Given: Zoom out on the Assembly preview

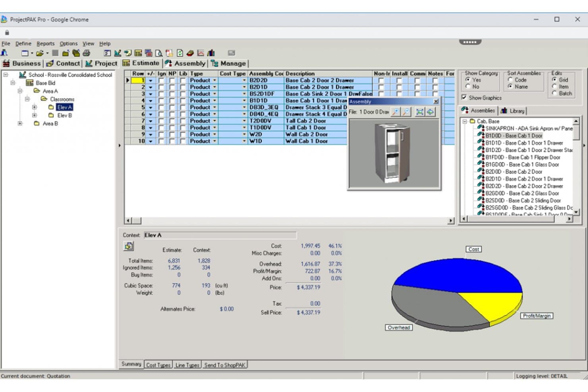Looking at the screenshot, I should pyautogui.click(x=406, y=112).
